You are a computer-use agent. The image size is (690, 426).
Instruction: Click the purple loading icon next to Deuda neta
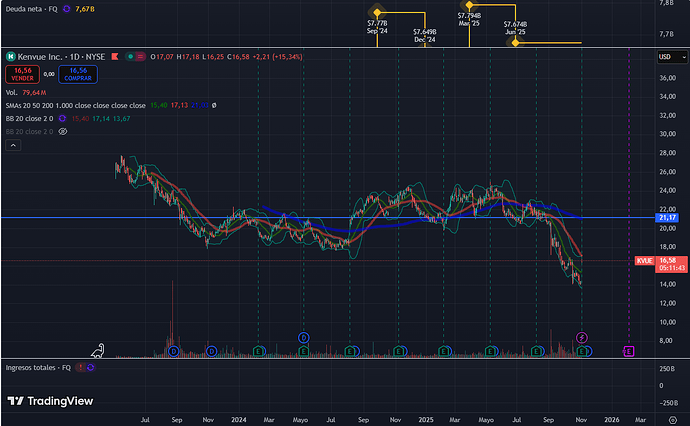[66, 8]
